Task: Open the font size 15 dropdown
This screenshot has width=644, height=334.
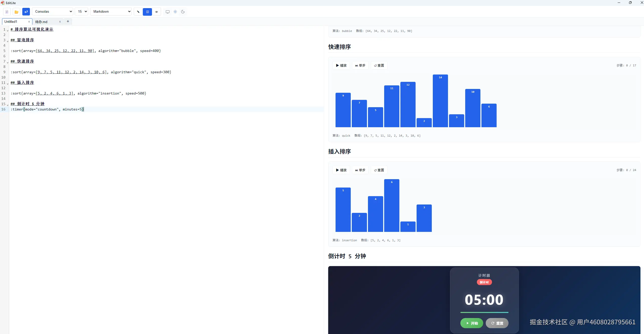Action: pos(82,12)
